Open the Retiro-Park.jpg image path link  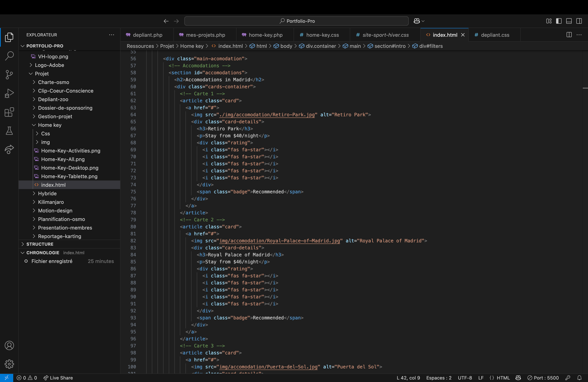click(x=267, y=115)
